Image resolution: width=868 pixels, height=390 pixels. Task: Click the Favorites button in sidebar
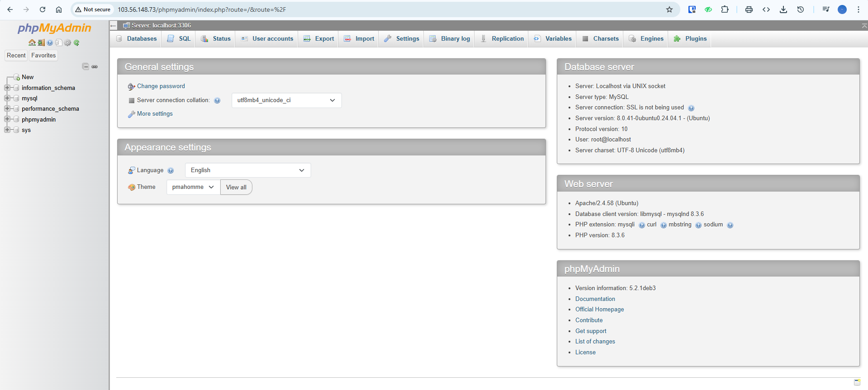(x=43, y=56)
